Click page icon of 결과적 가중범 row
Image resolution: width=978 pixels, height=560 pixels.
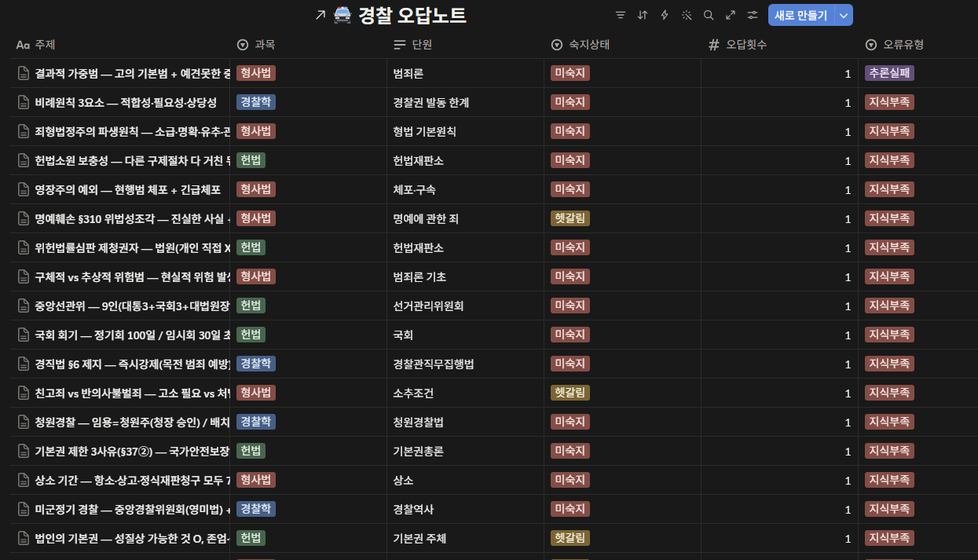tap(24, 73)
